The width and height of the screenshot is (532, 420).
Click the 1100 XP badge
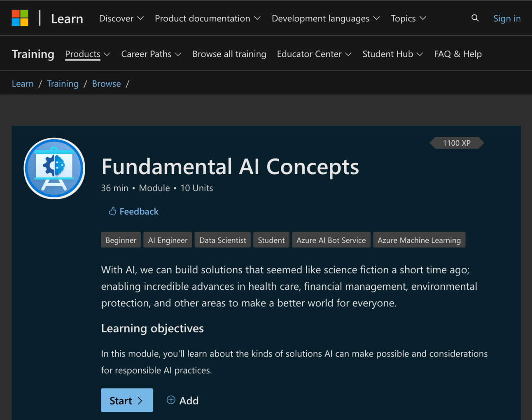pos(457,143)
